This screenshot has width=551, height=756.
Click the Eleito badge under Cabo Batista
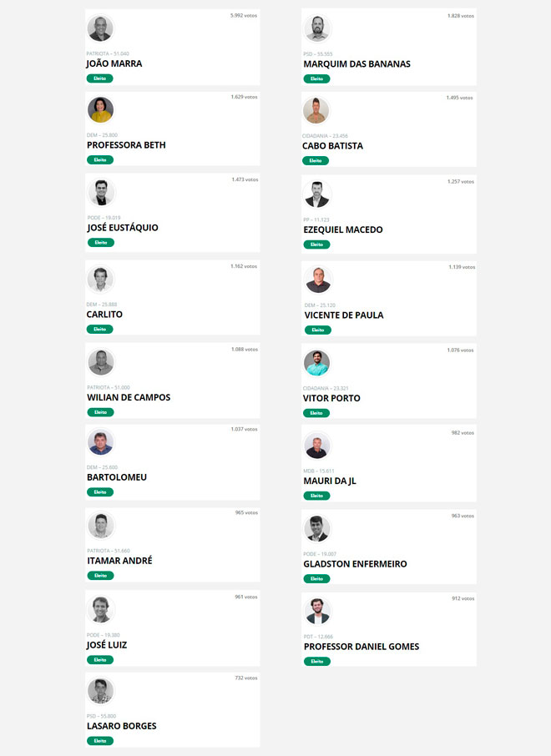(x=316, y=160)
